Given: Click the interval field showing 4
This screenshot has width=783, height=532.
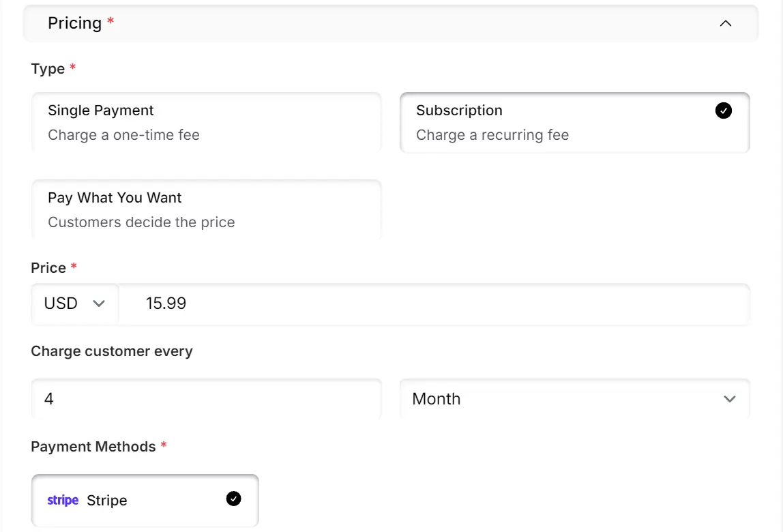Looking at the screenshot, I should tap(206, 399).
